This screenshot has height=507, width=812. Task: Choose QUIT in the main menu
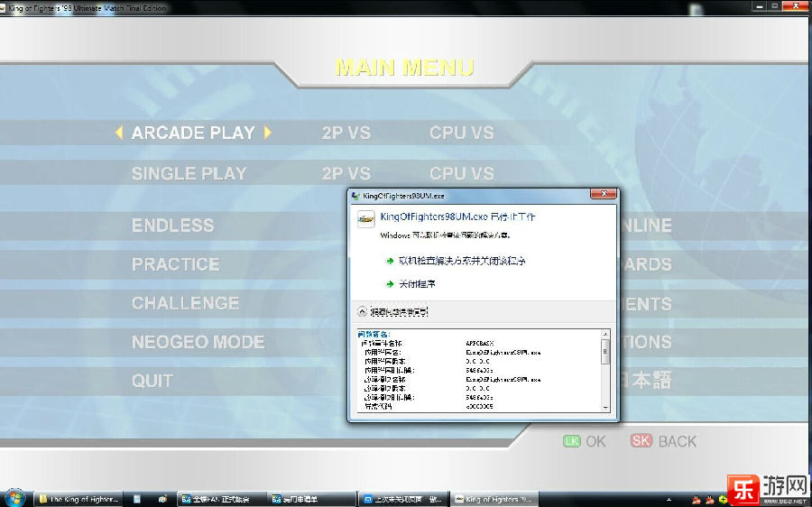point(152,382)
